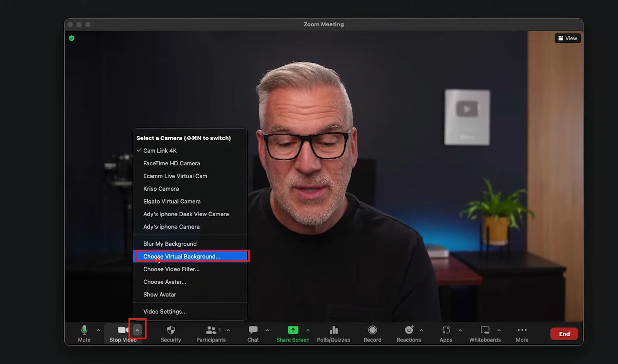Switch to FaceTime HD Camera
This screenshot has height=364, width=618.
(x=190, y=163)
